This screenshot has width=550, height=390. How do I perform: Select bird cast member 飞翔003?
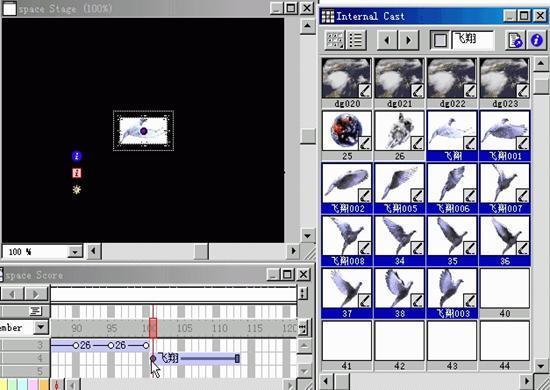click(452, 294)
